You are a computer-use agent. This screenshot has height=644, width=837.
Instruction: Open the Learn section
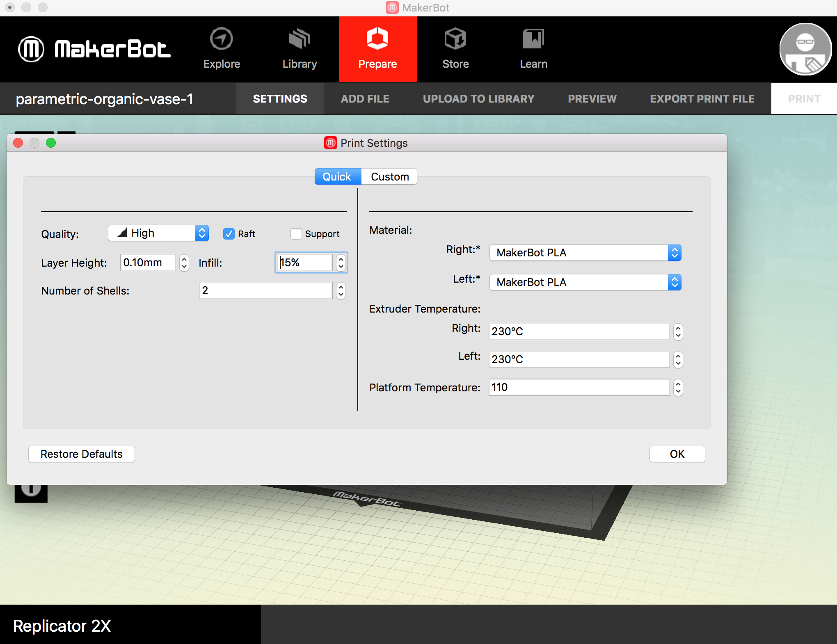tap(533, 49)
